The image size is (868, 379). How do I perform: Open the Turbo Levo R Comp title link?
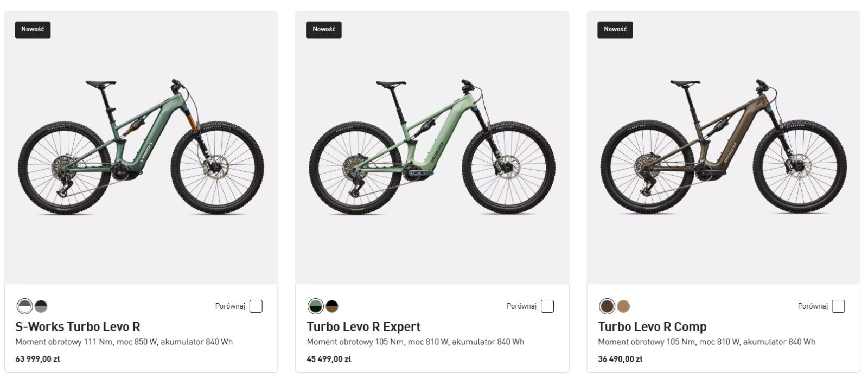652,327
